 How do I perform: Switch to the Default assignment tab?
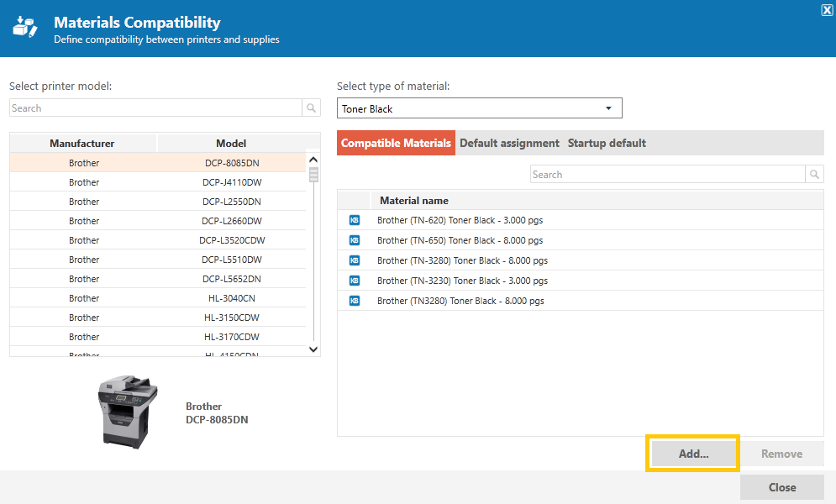[x=509, y=143]
